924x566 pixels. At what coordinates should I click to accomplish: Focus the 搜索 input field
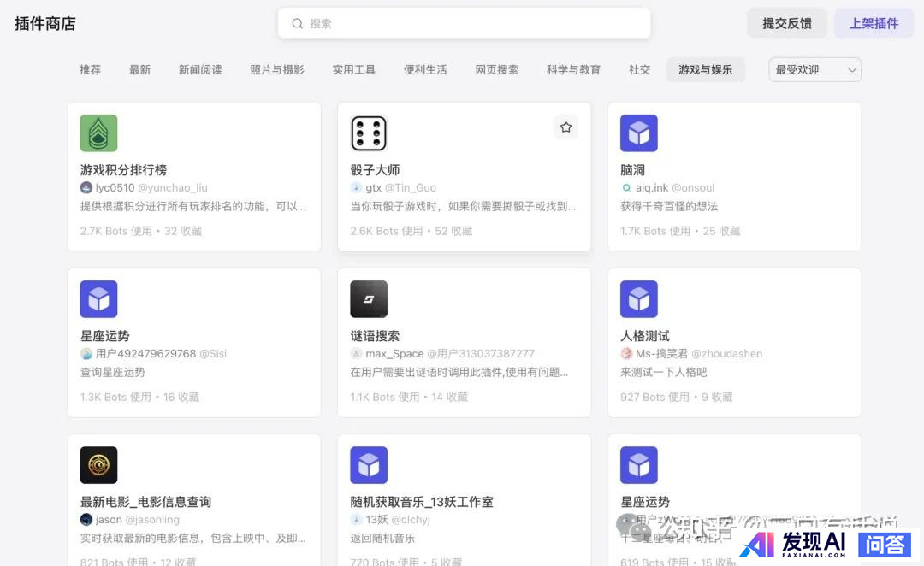pyautogui.click(x=471, y=24)
